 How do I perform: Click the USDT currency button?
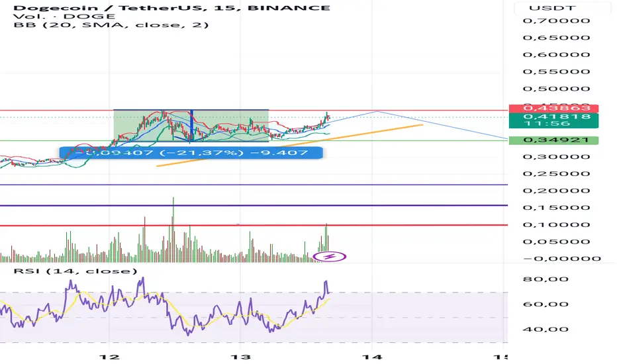(x=552, y=8)
